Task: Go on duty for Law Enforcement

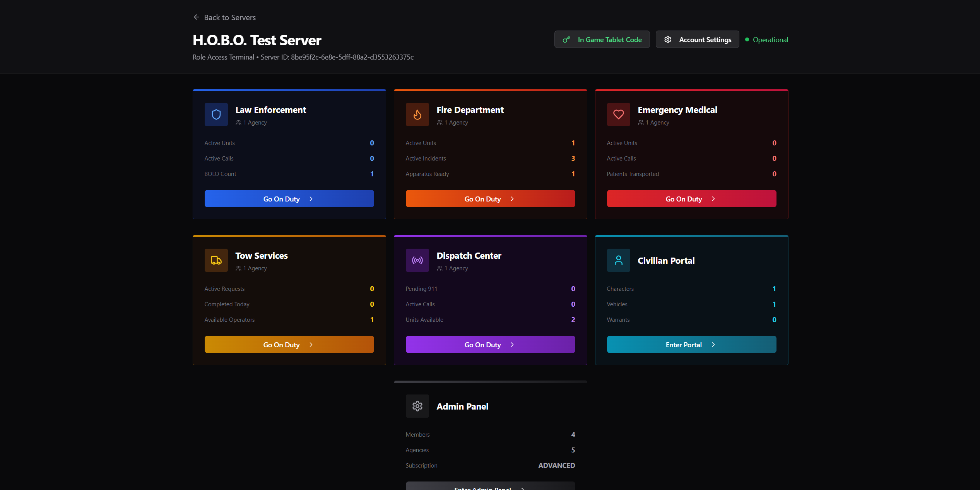Action: click(289, 199)
